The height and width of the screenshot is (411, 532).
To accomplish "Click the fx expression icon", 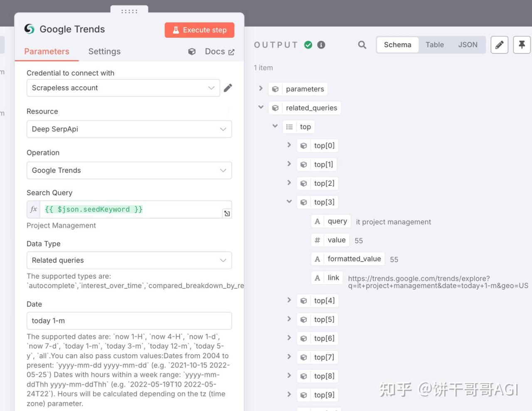I will point(33,209).
